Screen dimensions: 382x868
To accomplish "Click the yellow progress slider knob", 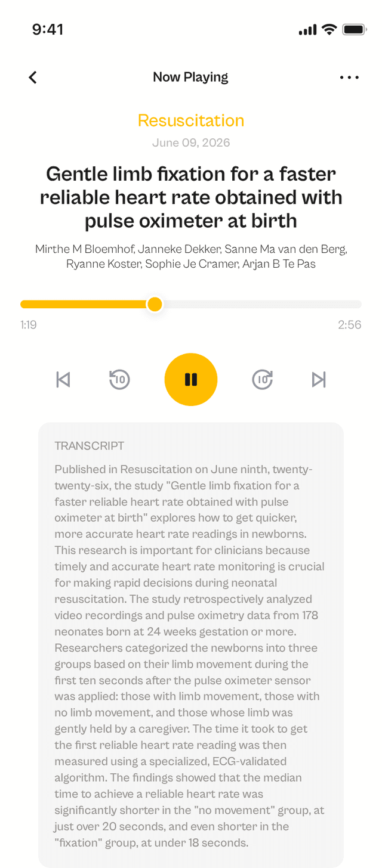I will pyautogui.click(x=155, y=304).
